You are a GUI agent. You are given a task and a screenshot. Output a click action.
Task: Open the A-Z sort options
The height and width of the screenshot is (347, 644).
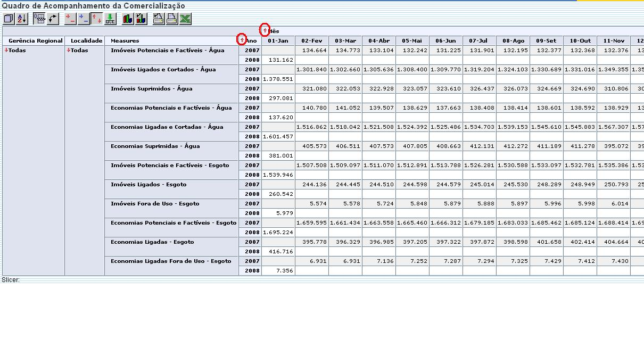pyautogui.click(x=22, y=19)
